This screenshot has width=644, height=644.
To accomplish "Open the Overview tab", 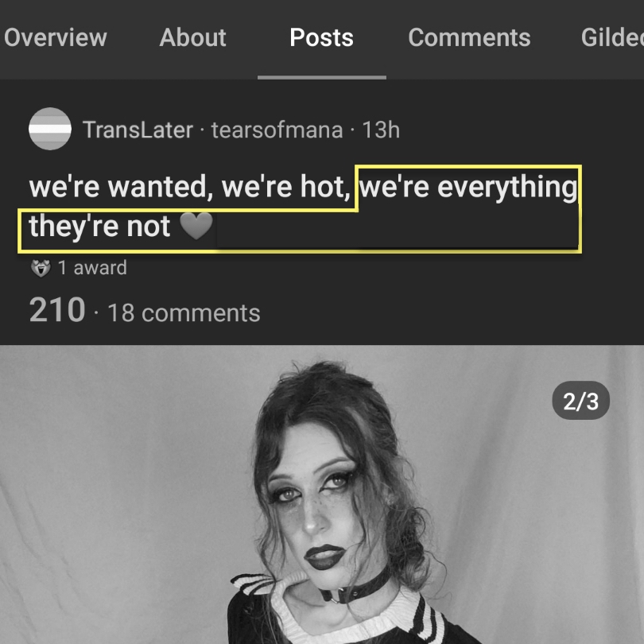I will 56,38.
